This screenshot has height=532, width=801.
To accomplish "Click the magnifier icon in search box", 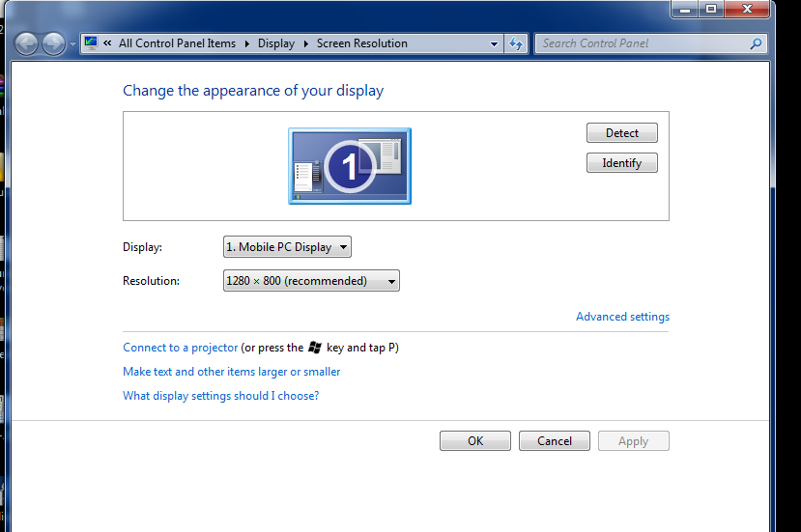I will (756, 43).
